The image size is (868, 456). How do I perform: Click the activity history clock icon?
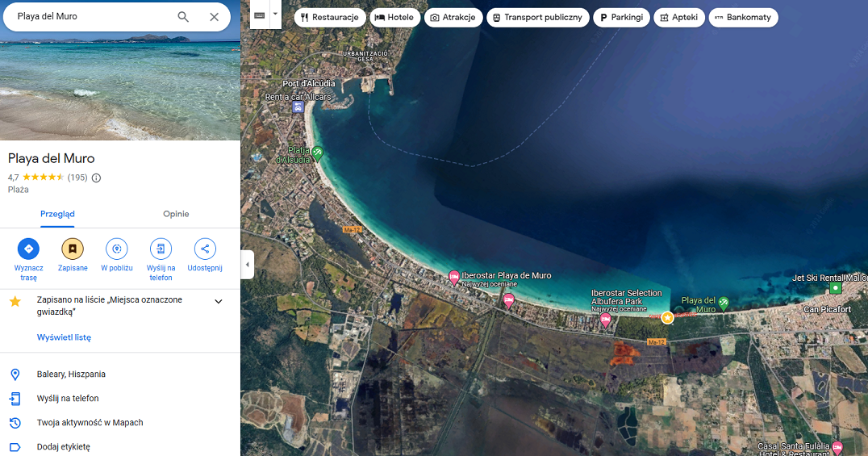[15, 423]
